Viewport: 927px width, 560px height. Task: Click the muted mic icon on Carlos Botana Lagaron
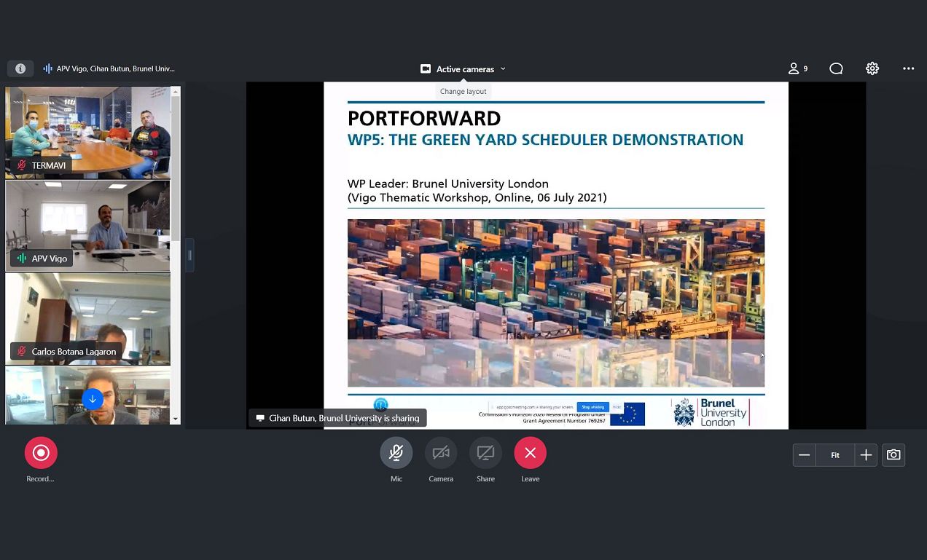(x=22, y=352)
